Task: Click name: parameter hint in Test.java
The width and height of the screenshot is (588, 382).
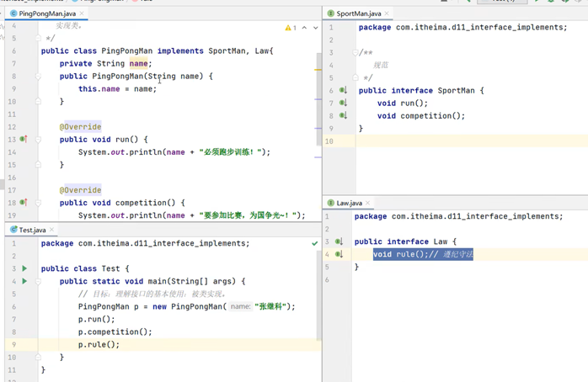Action: pyautogui.click(x=240, y=306)
